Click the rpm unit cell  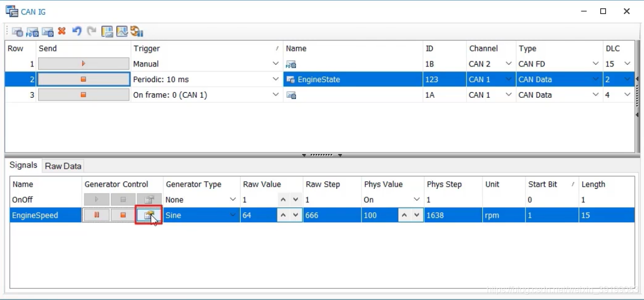tap(504, 215)
